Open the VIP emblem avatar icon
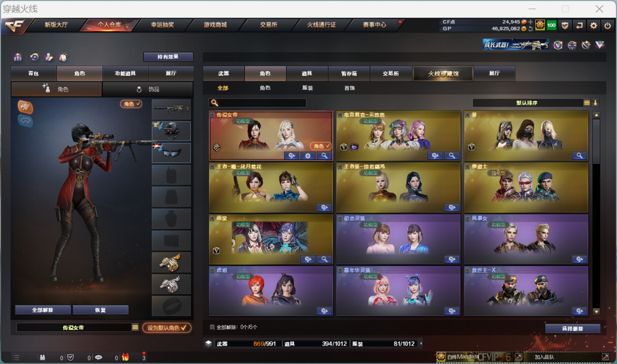 pos(540,25)
